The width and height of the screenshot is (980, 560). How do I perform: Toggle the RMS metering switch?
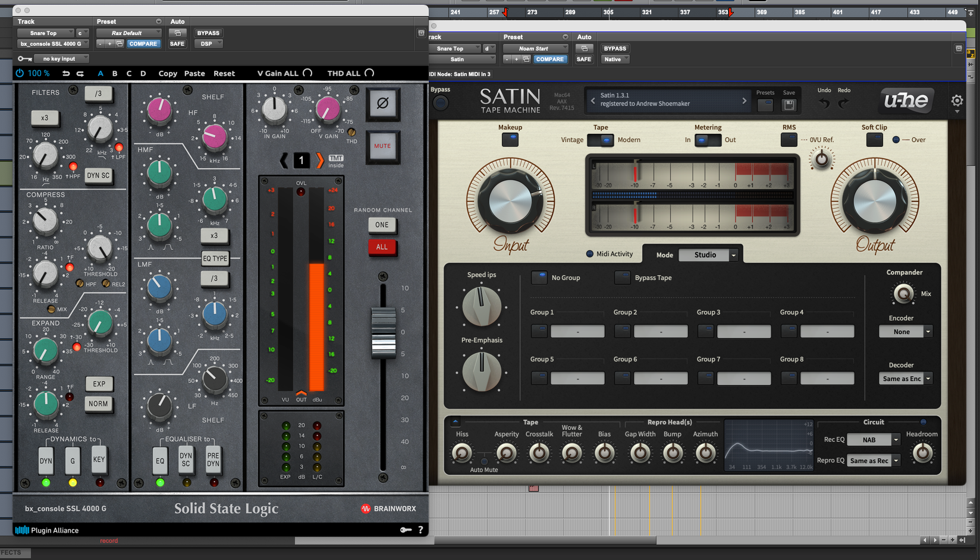[x=789, y=140]
